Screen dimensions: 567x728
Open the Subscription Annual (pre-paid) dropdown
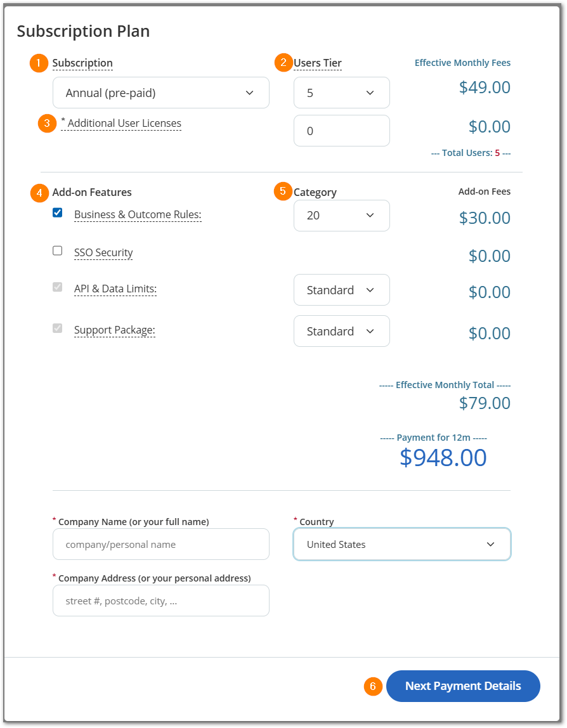pos(161,93)
